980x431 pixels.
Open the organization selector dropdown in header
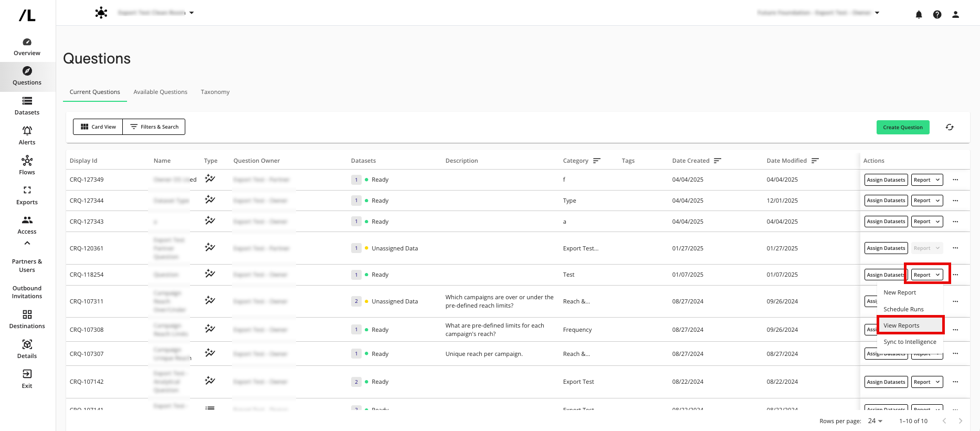point(818,13)
